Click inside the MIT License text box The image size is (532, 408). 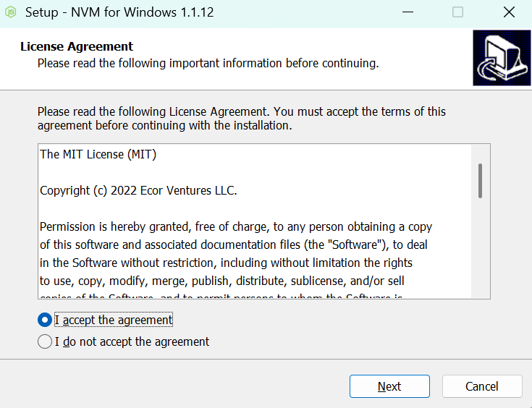(x=255, y=221)
